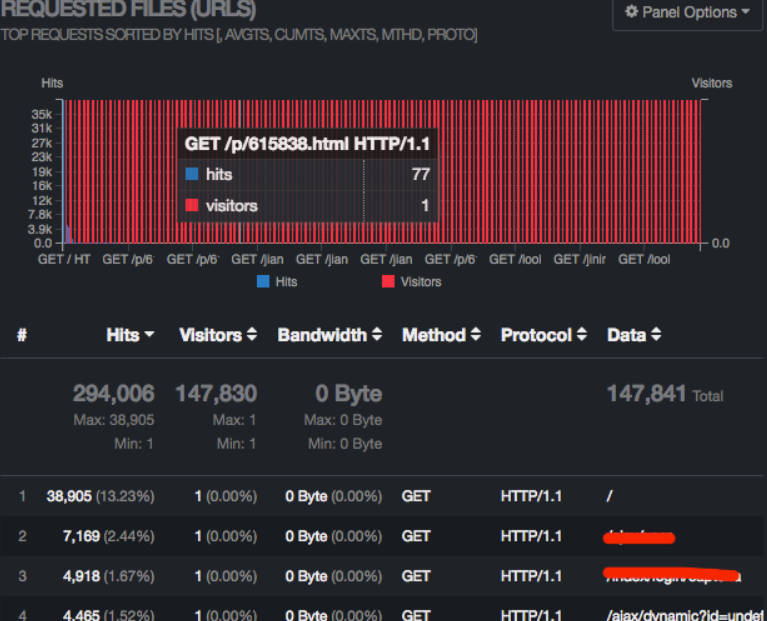Click the /ajax/dynamic URL entry
Image resolution: width=767 pixels, height=621 pixels.
(x=684, y=615)
